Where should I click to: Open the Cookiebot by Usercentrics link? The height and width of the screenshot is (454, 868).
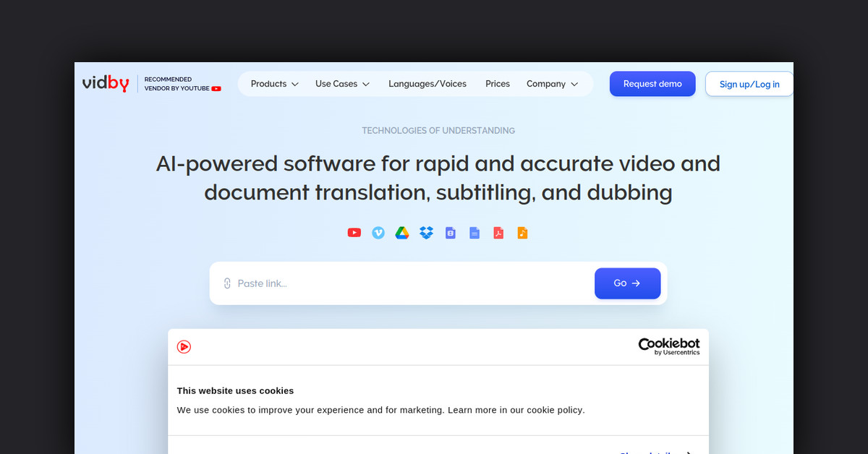(x=668, y=346)
